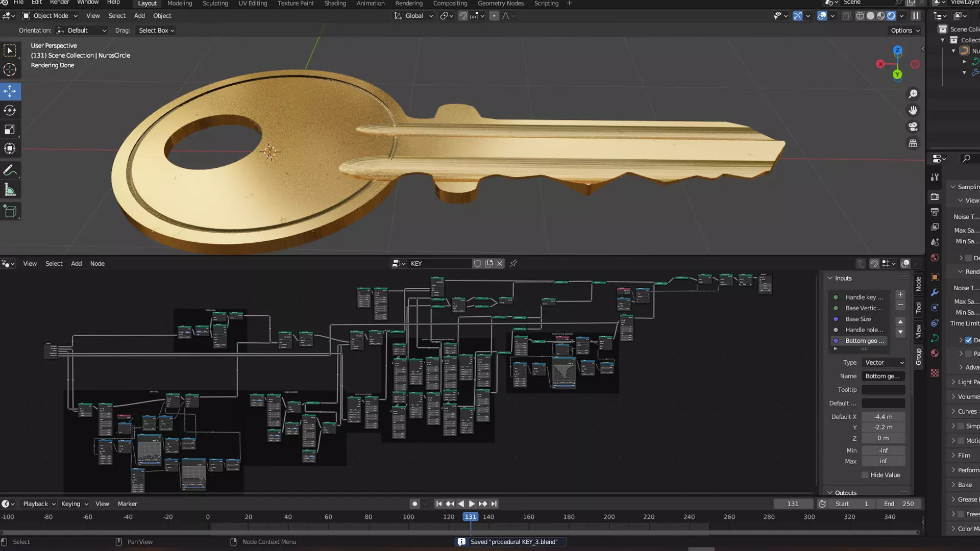Click the pan view hand icon

coord(913,110)
